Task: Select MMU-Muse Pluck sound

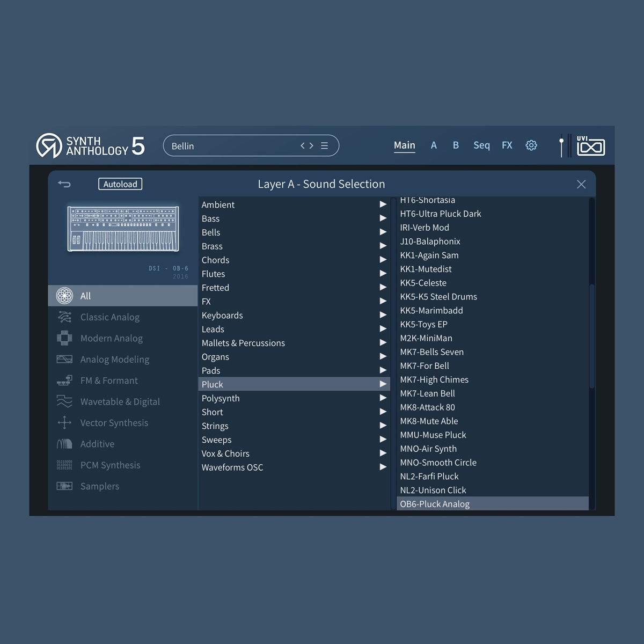Action: (493, 435)
